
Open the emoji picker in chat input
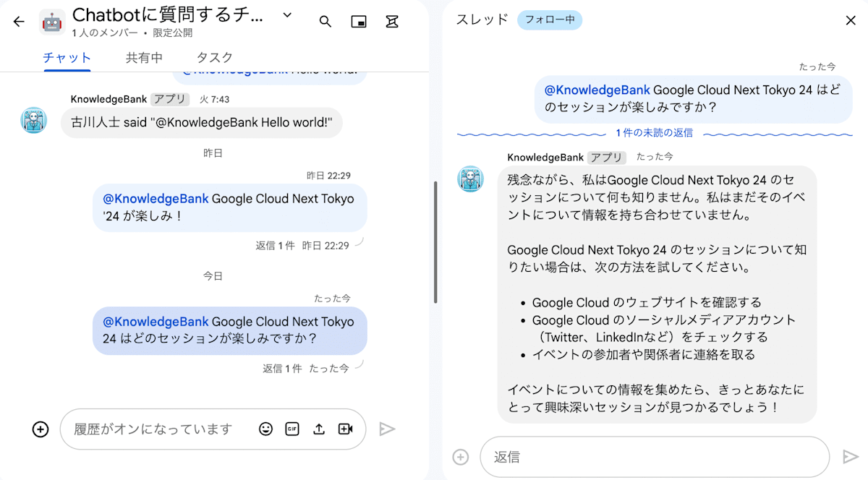pos(265,429)
